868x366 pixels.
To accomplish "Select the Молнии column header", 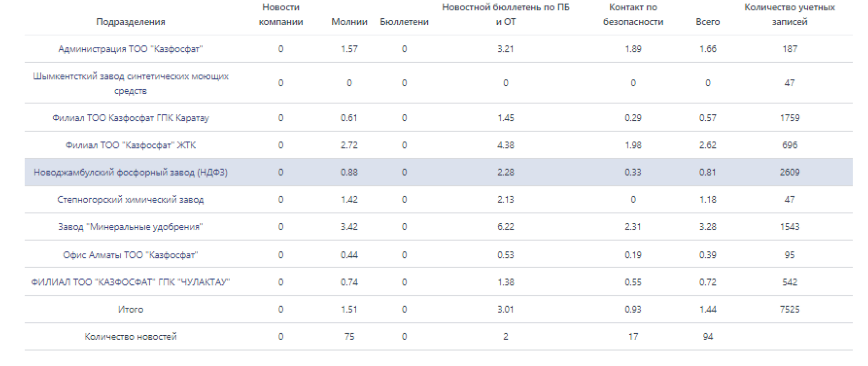I will click(349, 22).
